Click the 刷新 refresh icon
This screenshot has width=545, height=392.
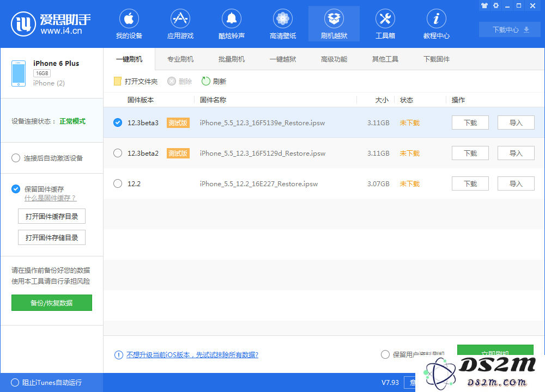click(206, 81)
